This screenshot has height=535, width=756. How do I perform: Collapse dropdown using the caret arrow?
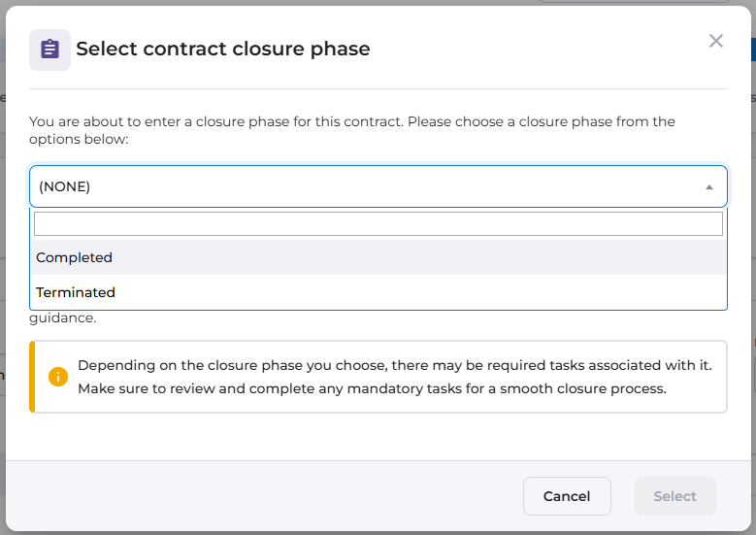(709, 187)
